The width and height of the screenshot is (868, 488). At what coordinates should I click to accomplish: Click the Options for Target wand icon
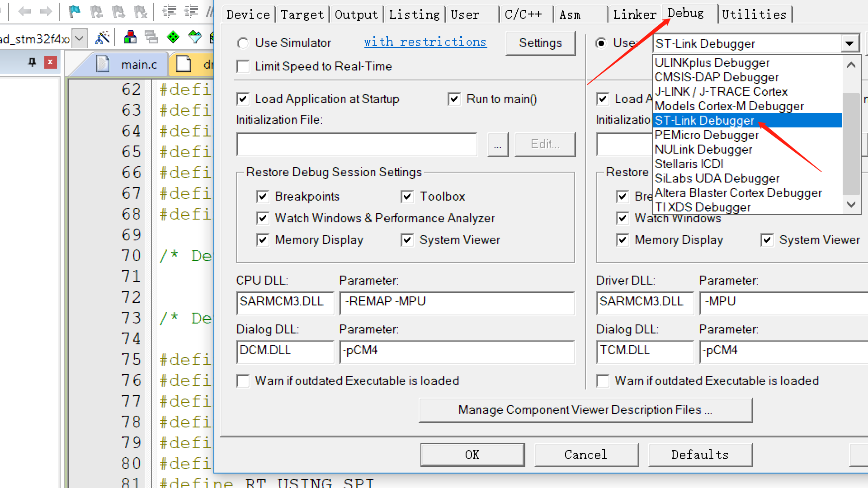103,38
